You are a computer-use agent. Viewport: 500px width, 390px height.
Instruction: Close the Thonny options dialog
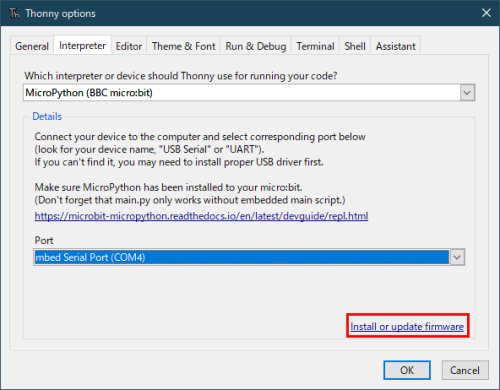coord(486,13)
